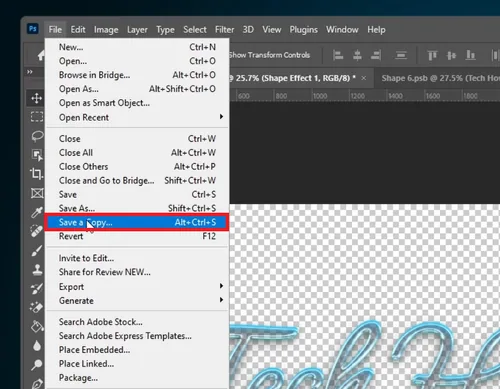Select the Rectangular Marquee tool
Image resolution: width=500 pixels, height=389 pixels.
point(37,117)
